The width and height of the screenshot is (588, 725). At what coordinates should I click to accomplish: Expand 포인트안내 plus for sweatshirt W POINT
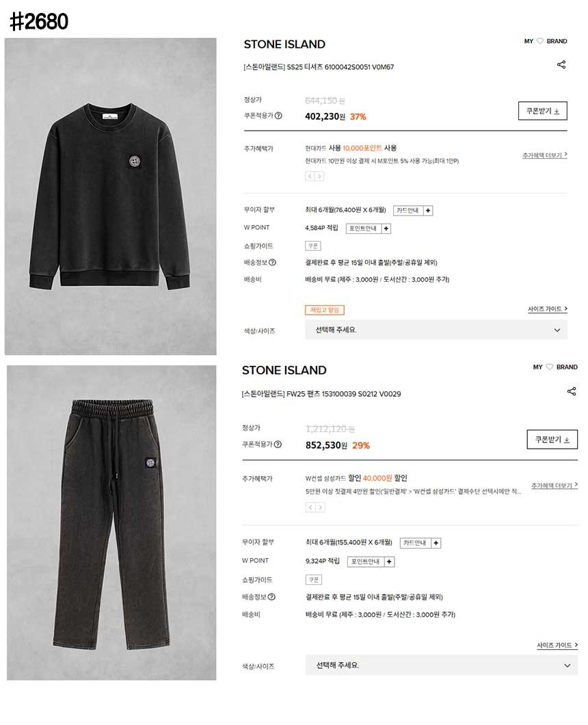click(x=386, y=228)
